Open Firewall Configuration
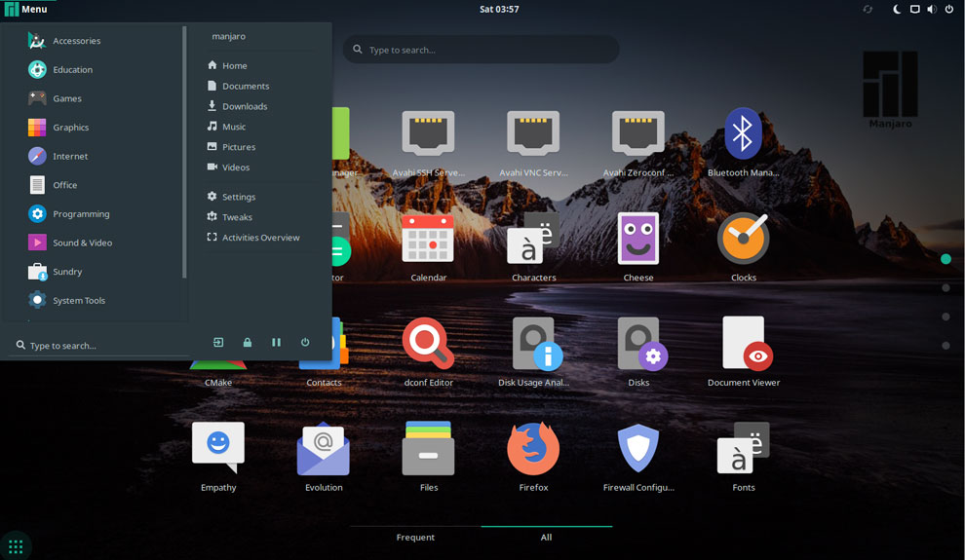This screenshot has height=560, width=965. pos(638,458)
